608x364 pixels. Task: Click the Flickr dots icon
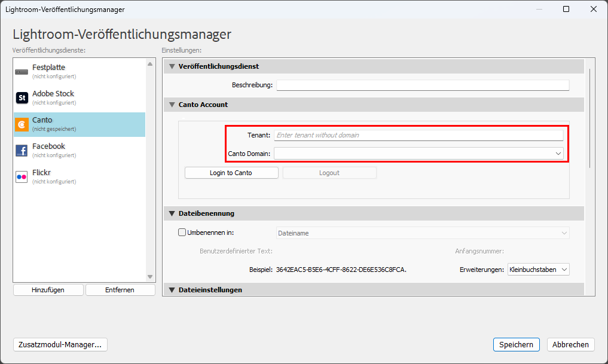click(x=22, y=177)
